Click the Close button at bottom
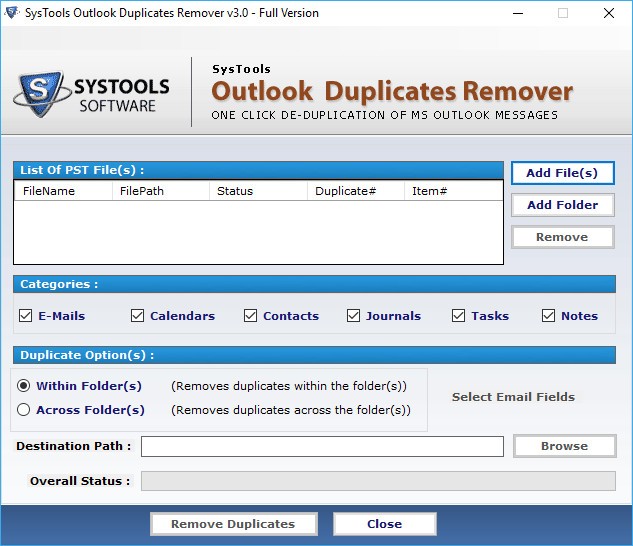The height and width of the screenshot is (546, 633). point(384,524)
